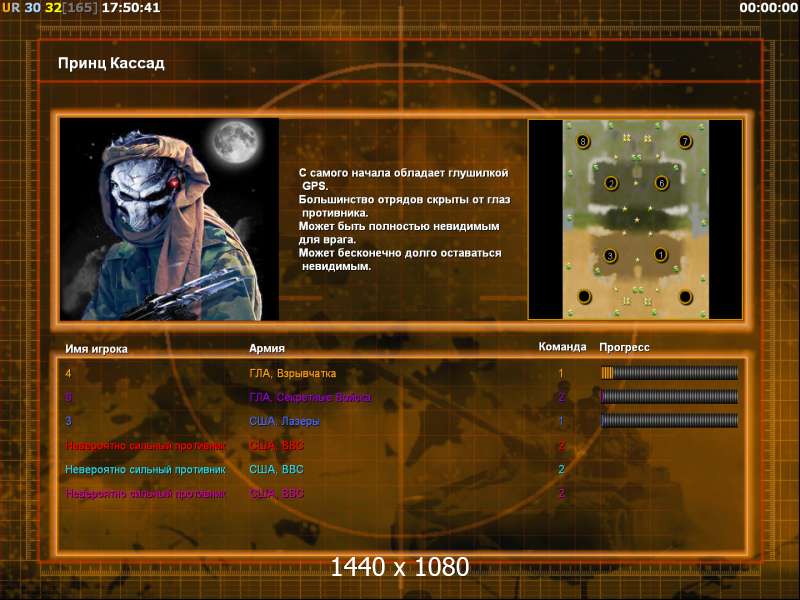Click the unnumbered bottom-left start position marker
This screenshot has height=600, width=800.
click(584, 296)
